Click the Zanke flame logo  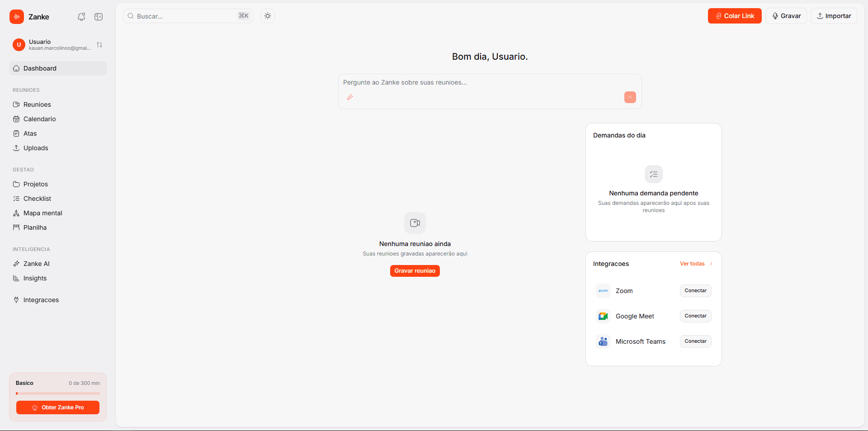(x=16, y=17)
